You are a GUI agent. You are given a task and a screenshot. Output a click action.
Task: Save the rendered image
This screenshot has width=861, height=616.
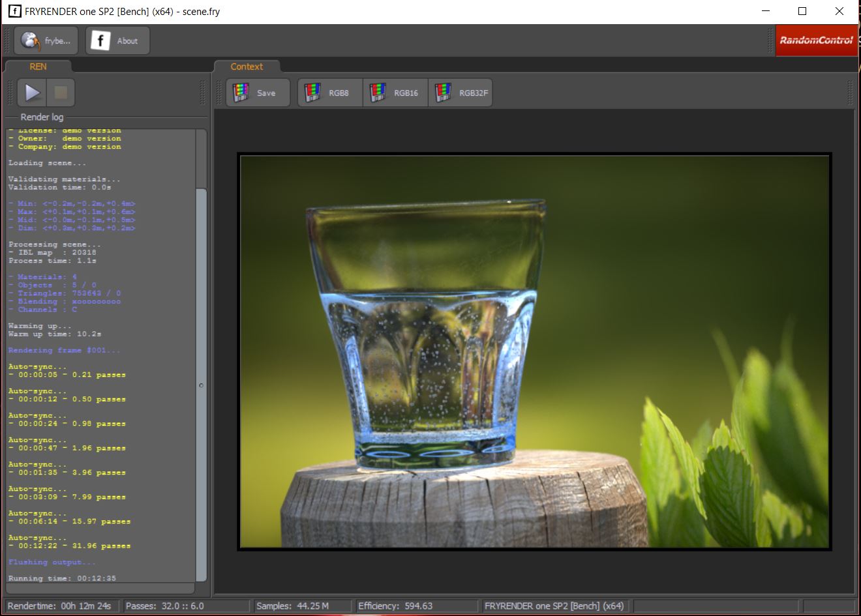click(258, 93)
